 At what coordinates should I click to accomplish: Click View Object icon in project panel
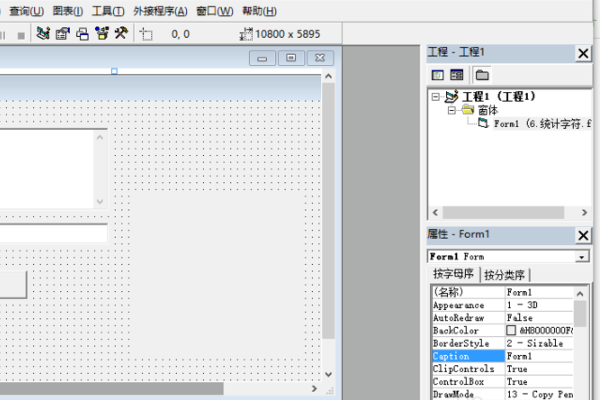click(x=456, y=75)
